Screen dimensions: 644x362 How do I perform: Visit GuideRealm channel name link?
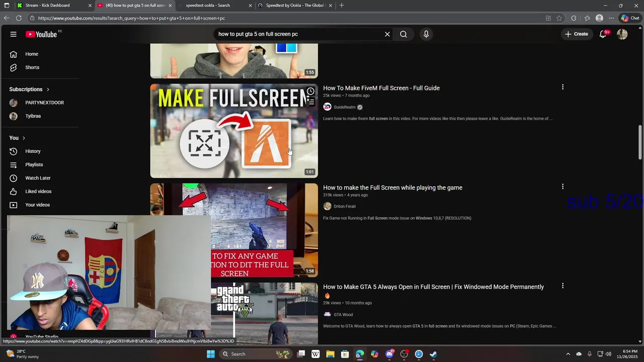pos(345,107)
